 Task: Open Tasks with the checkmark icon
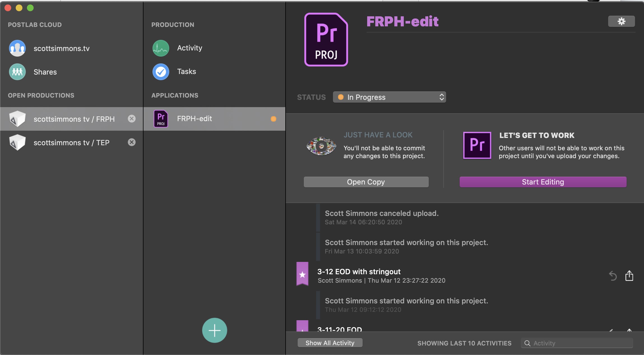(161, 72)
